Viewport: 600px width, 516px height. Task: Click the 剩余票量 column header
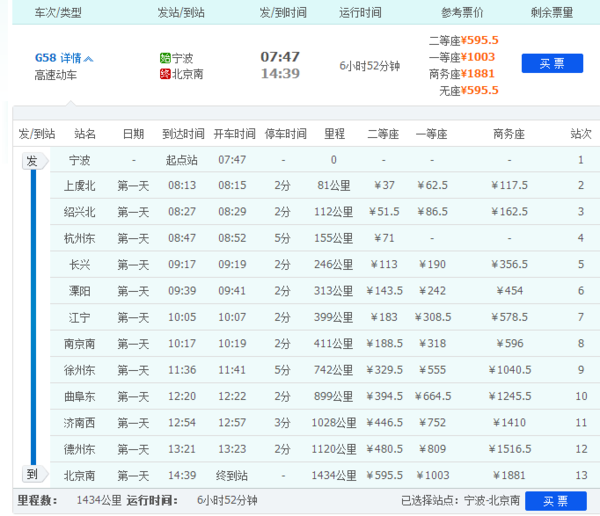point(551,13)
